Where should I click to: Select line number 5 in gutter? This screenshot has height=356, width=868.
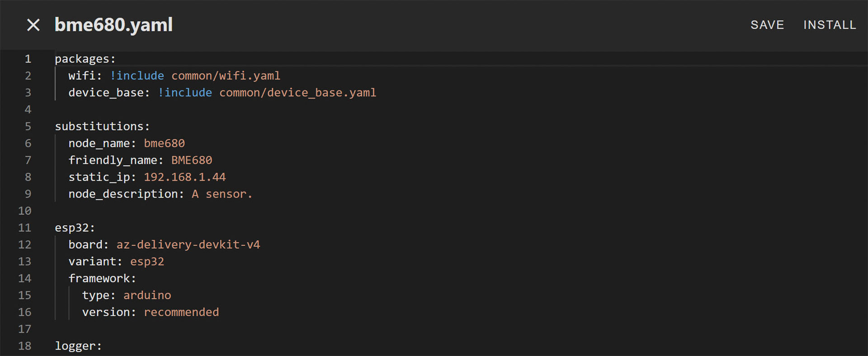click(28, 126)
